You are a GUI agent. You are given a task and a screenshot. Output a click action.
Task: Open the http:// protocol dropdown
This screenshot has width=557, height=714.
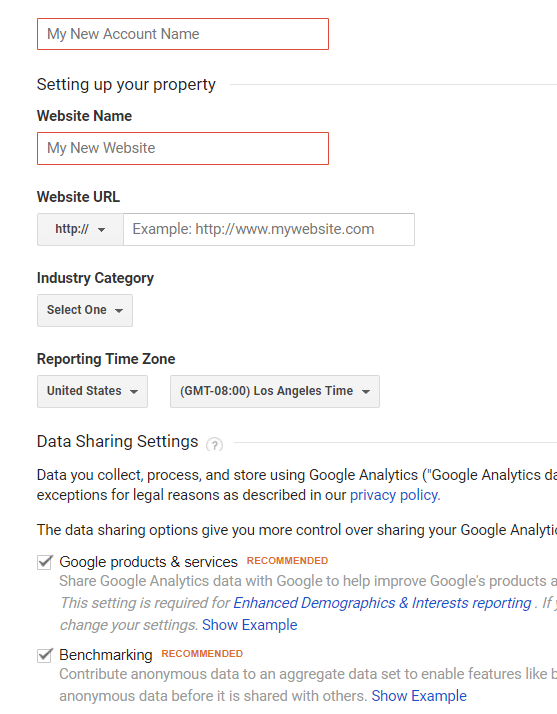coord(80,229)
